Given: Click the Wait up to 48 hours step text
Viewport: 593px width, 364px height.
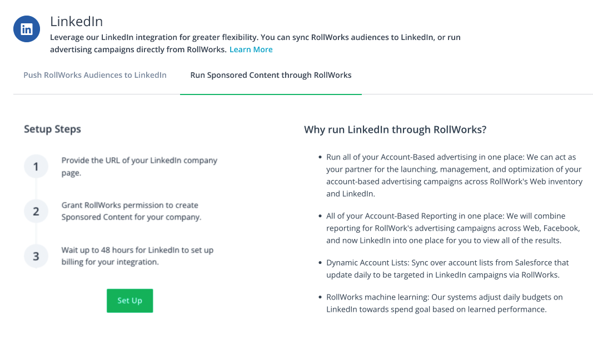Looking at the screenshot, I should [x=137, y=256].
